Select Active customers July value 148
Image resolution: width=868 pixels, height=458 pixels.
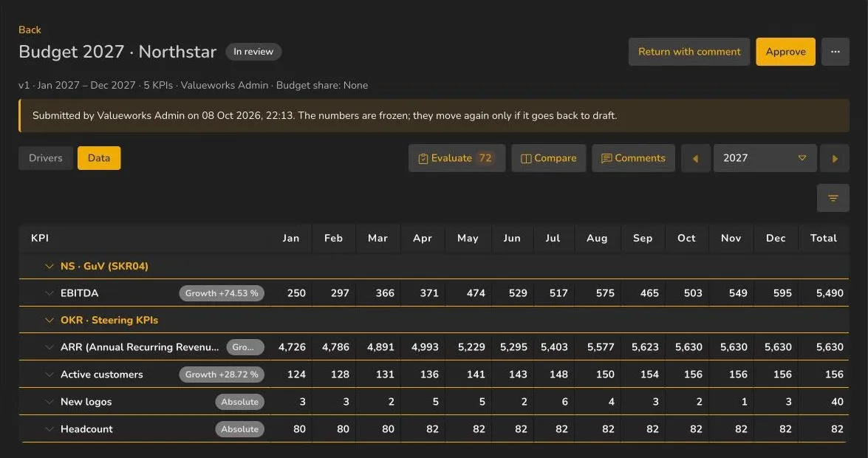pos(558,375)
